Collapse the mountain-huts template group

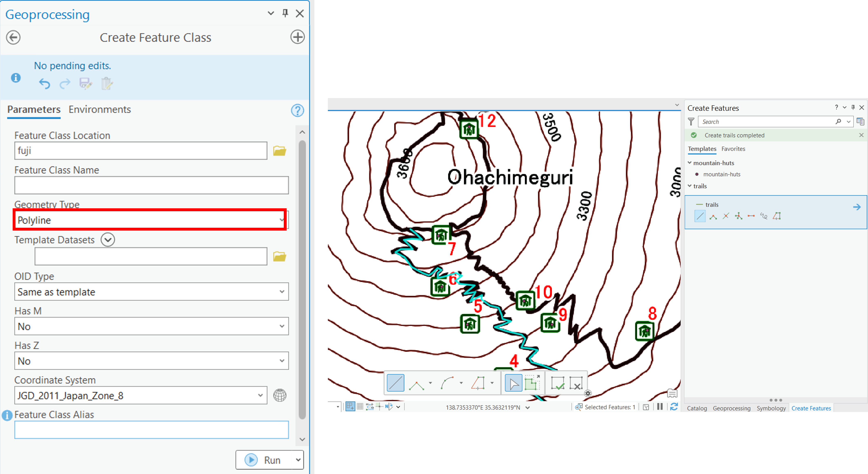click(x=690, y=163)
